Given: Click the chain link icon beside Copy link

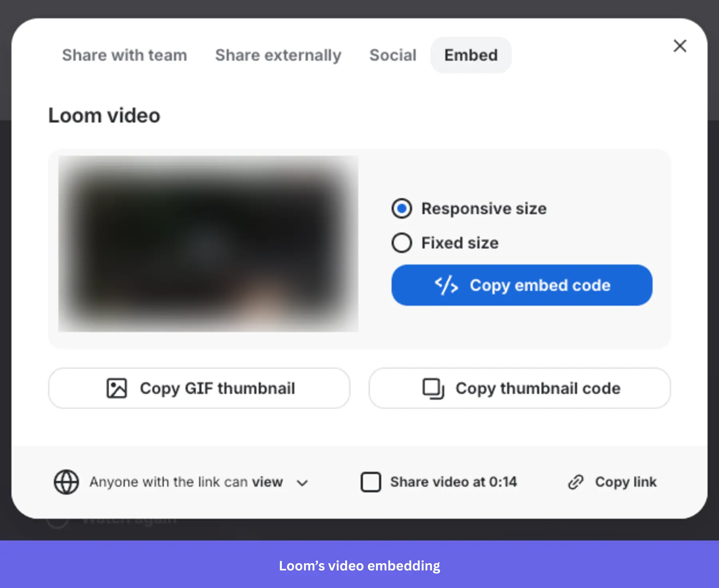Looking at the screenshot, I should [x=576, y=482].
